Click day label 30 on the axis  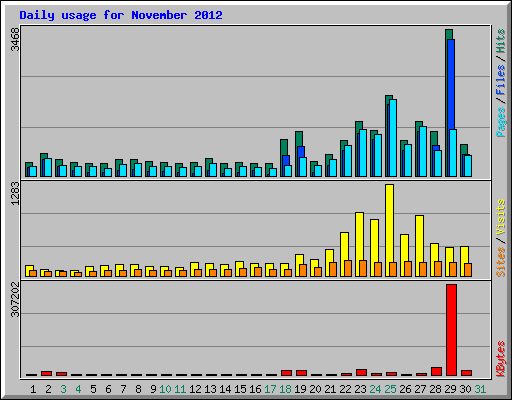coord(465,389)
